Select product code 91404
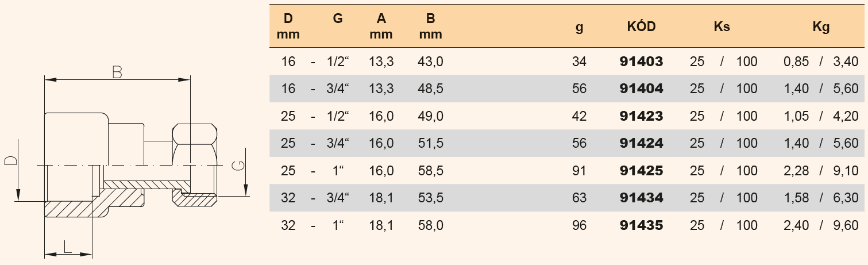This screenshot has width=868, height=265. [x=641, y=89]
